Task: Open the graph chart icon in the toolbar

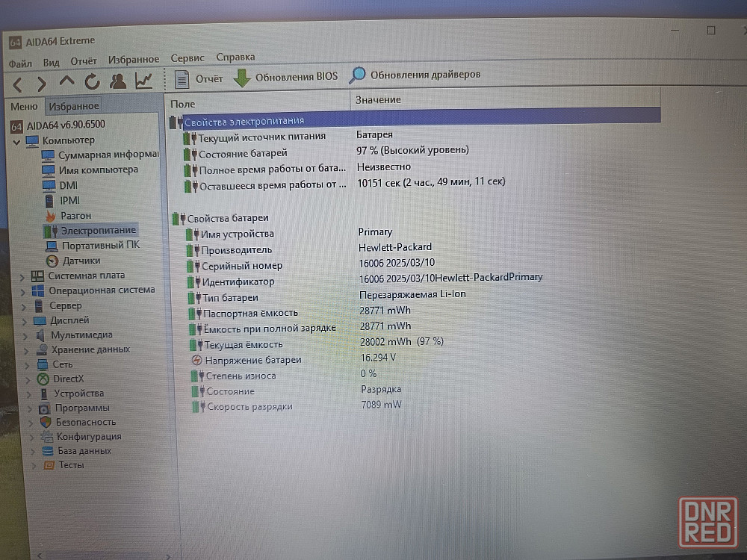Action: tap(143, 81)
